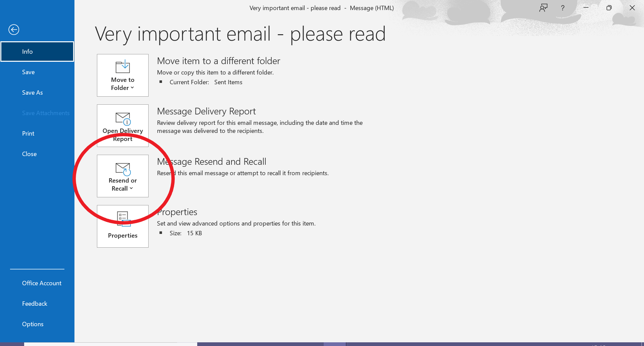Click the 'Move item to a different folder' heading

[218, 61]
